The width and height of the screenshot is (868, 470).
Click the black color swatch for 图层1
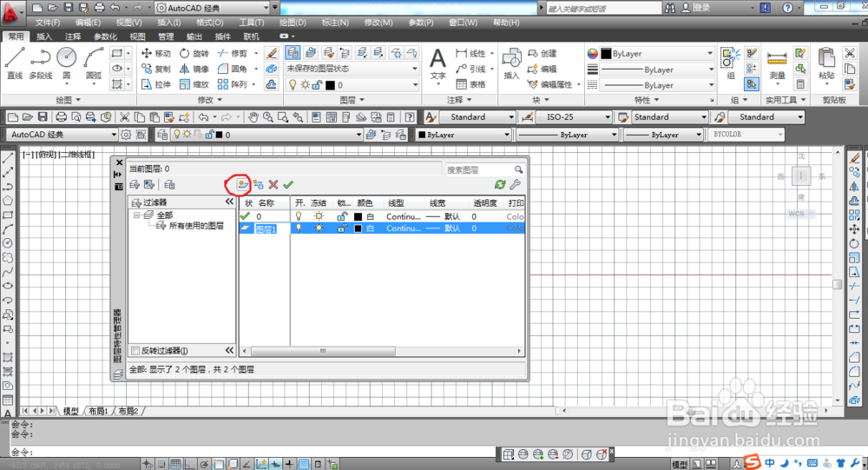pos(358,228)
